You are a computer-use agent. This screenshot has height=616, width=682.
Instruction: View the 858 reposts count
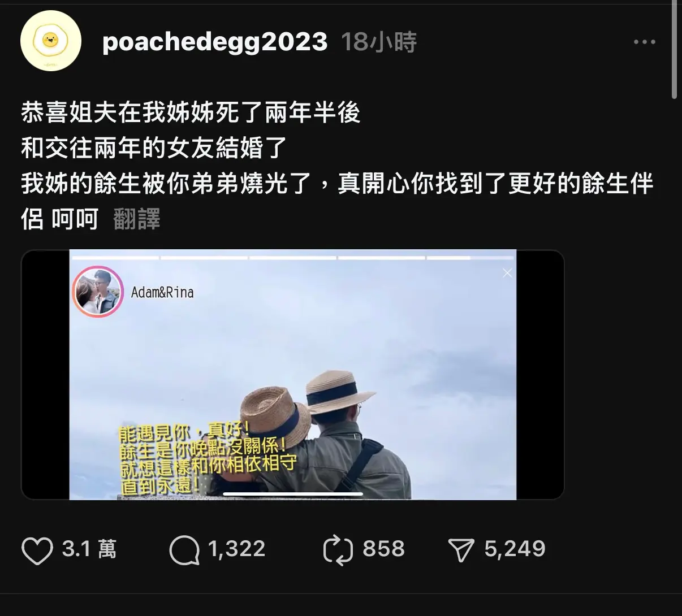pos(383,549)
